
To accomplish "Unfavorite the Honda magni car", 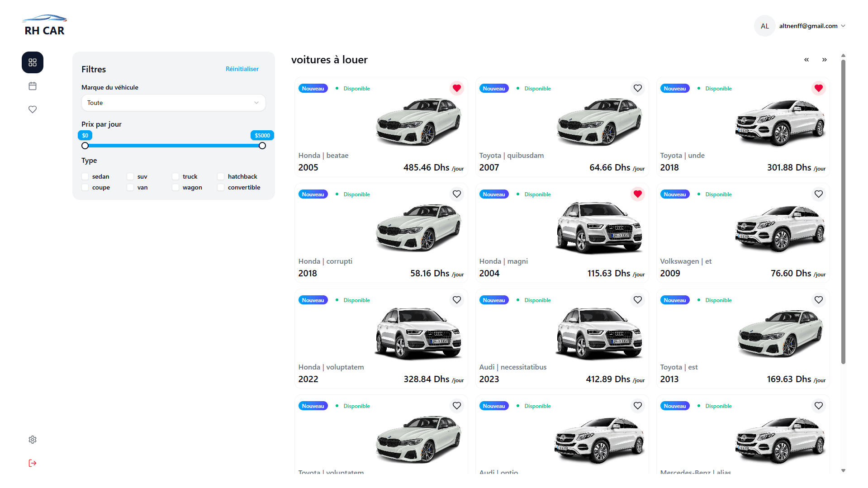I will click(637, 194).
